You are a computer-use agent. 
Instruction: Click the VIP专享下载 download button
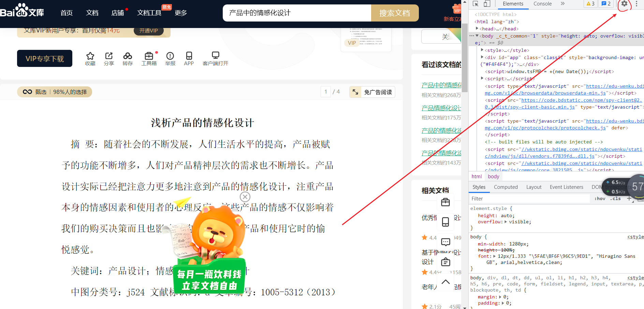45,58
